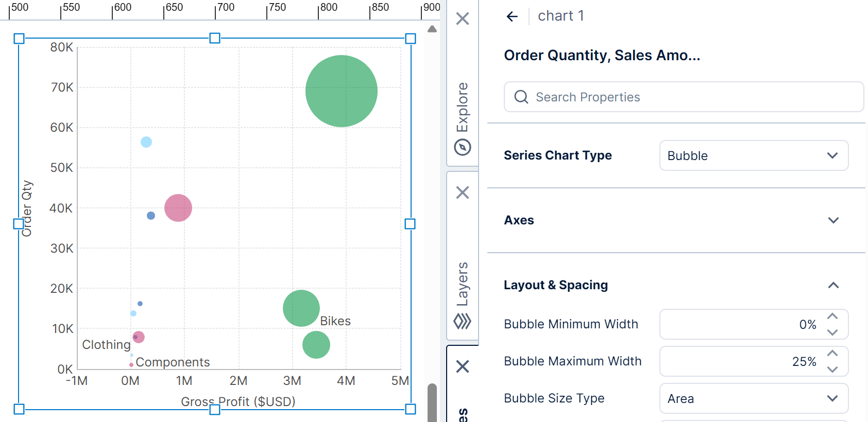868x422 pixels.
Task: Collapse the Layout & Spacing section
Action: tap(833, 285)
